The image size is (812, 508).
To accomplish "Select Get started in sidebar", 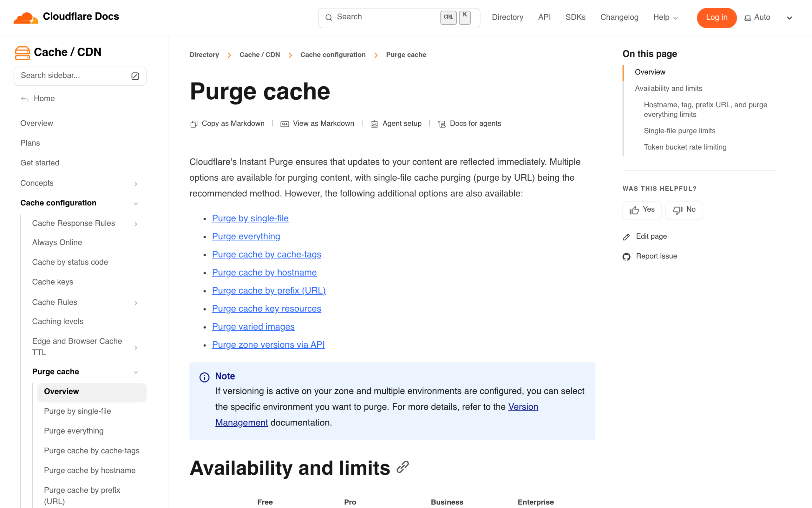I will [40, 163].
